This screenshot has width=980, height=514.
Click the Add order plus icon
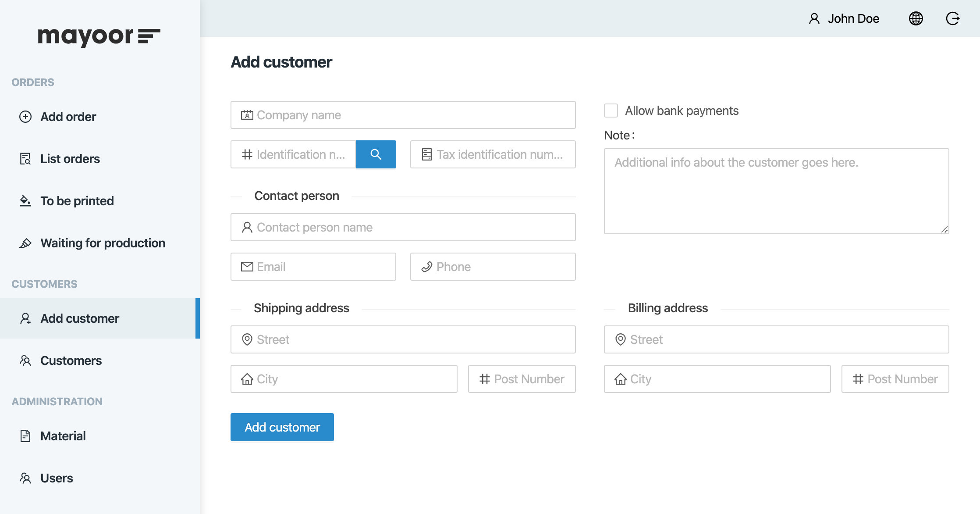pyautogui.click(x=25, y=117)
